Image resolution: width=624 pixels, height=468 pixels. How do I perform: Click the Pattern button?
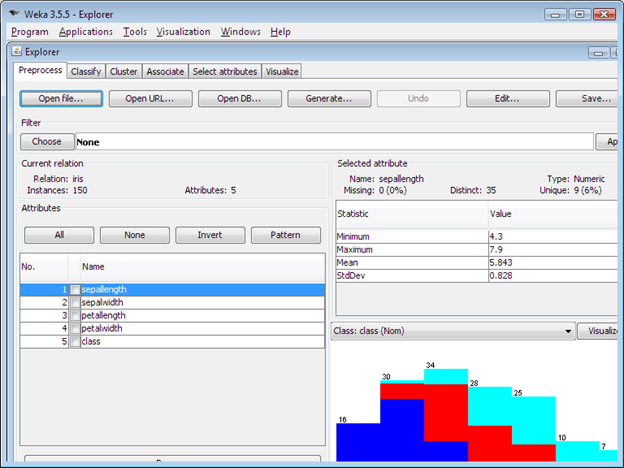286,235
